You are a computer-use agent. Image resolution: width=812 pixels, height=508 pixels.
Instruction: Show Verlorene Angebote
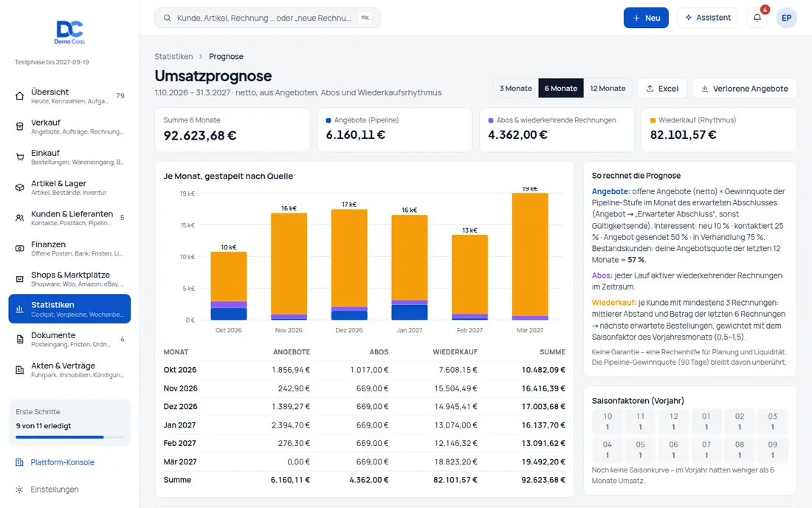click(x=744, y=89)
